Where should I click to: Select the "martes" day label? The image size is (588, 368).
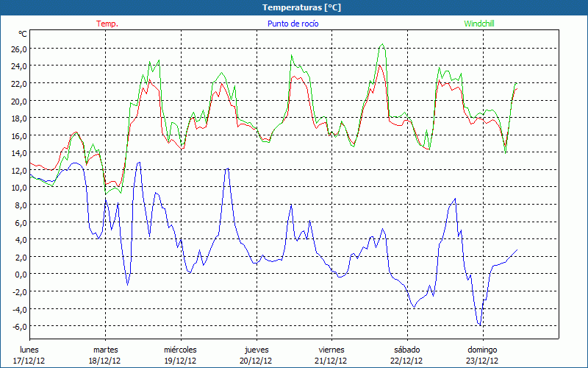[105, 350]
